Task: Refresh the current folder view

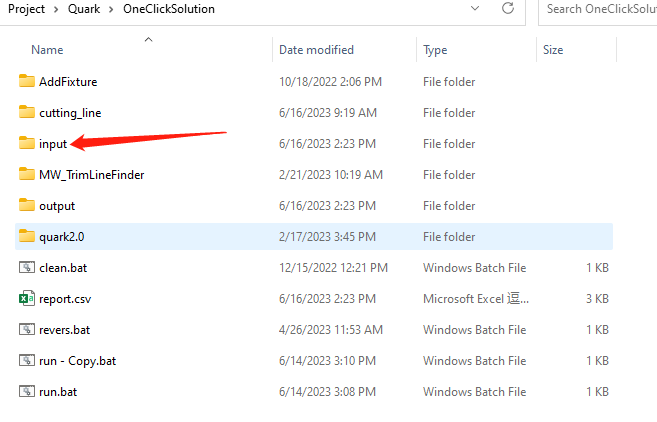Action: pyautogui.click(x=508, y=9)
